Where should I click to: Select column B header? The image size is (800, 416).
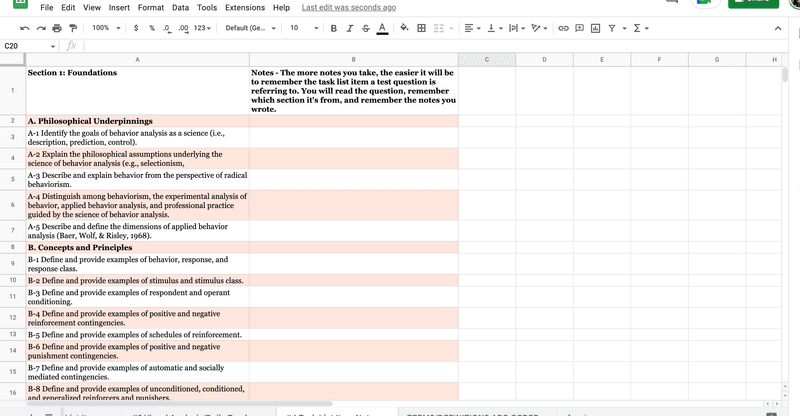[x=354, y=60]
